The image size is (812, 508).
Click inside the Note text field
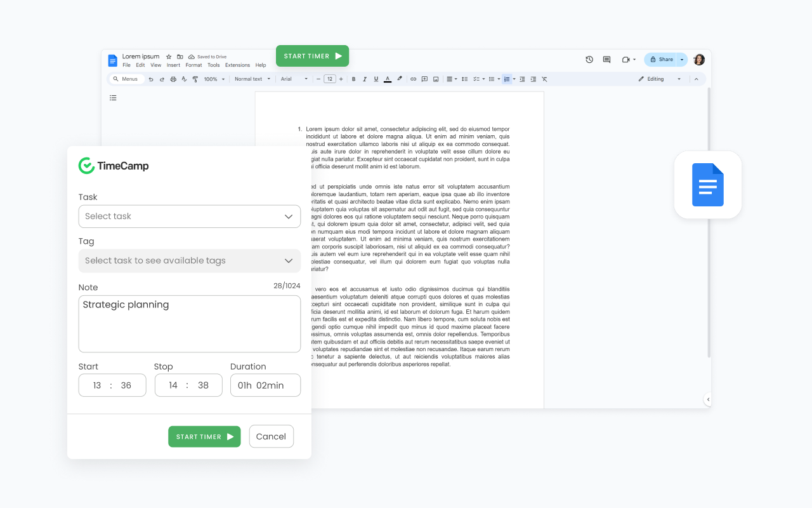pos(189,323)
